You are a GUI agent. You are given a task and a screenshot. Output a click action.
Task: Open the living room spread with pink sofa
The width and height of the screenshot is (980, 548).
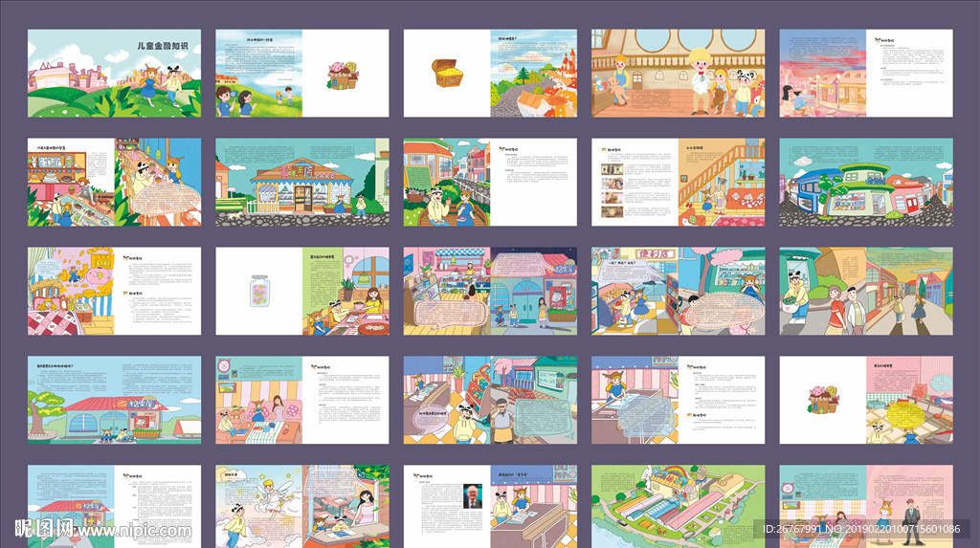click(302, 400)
